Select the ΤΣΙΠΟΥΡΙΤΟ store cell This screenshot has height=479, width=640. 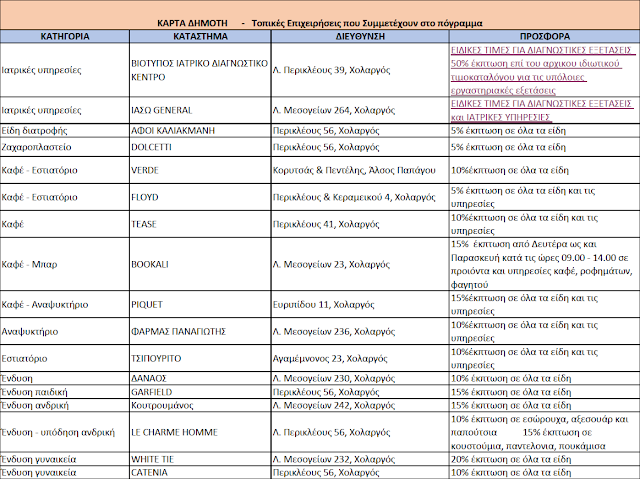click(200, 358)
